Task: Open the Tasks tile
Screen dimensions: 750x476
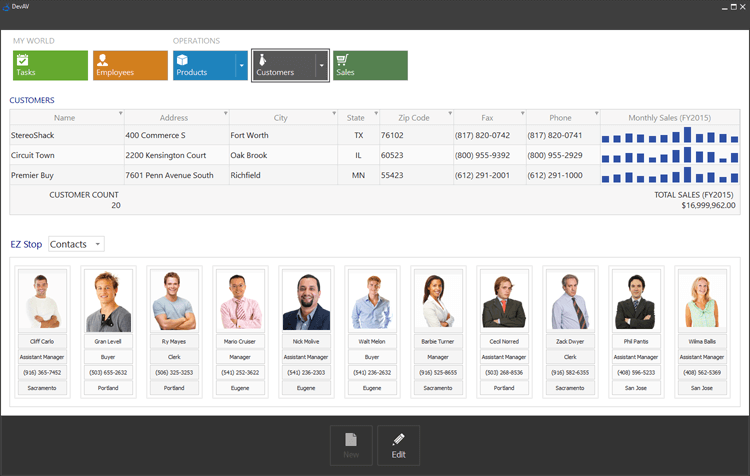Action: [50, 66]
